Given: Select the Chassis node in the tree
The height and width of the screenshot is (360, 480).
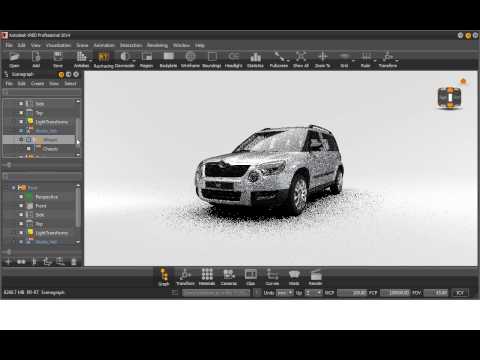Looking at the screenshot, I should [x=50, y=149].
